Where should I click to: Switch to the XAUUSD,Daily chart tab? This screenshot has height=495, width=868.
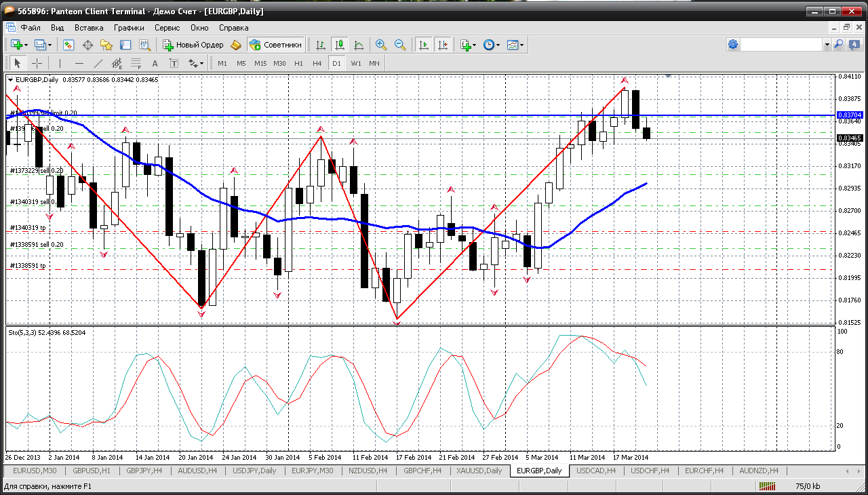coord(479,471)
